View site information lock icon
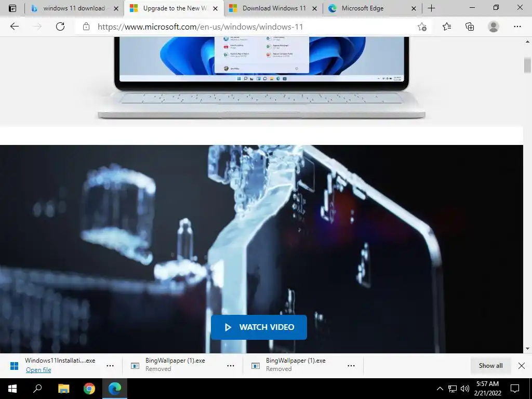The width and height of the screenshot is (532, 399). [86, 26]
